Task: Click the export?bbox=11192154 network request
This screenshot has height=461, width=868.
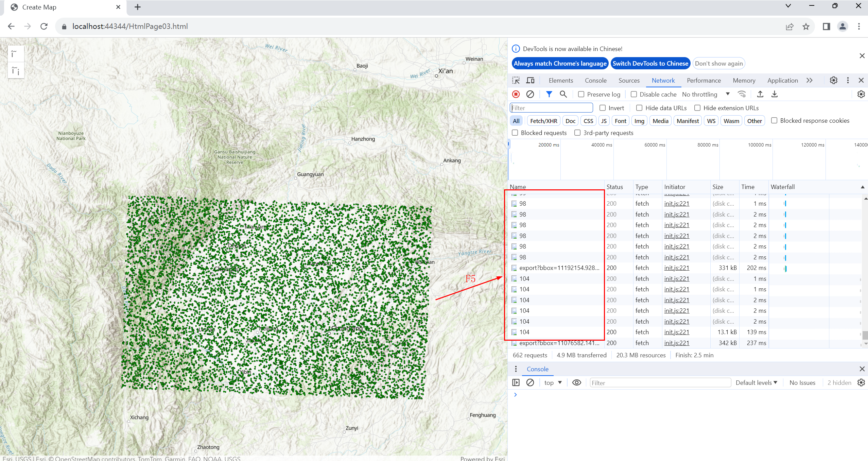Action: pyautogui.click(x=560, y=268)
